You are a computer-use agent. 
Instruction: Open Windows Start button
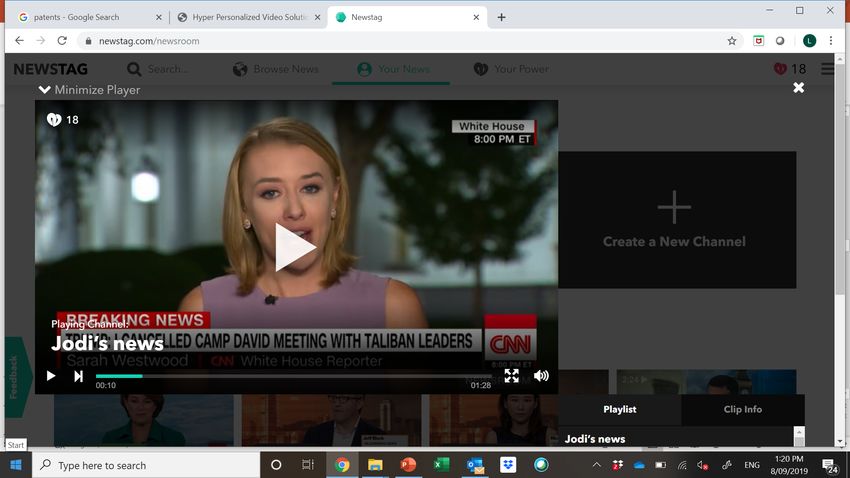16,465
